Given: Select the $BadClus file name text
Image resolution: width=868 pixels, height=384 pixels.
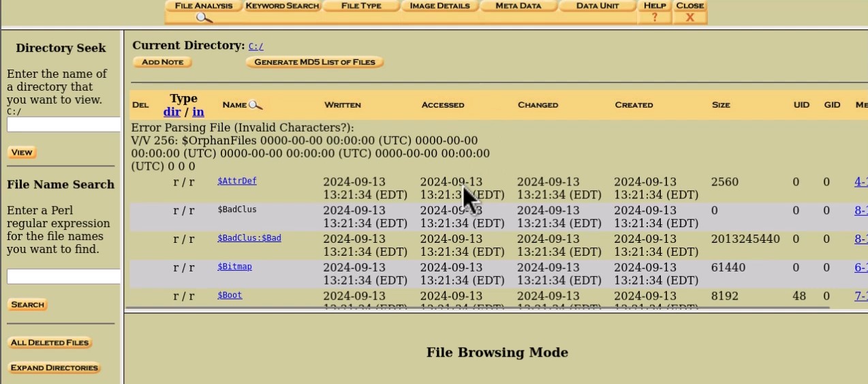Looking at the screenshot, I should (237, 209).
